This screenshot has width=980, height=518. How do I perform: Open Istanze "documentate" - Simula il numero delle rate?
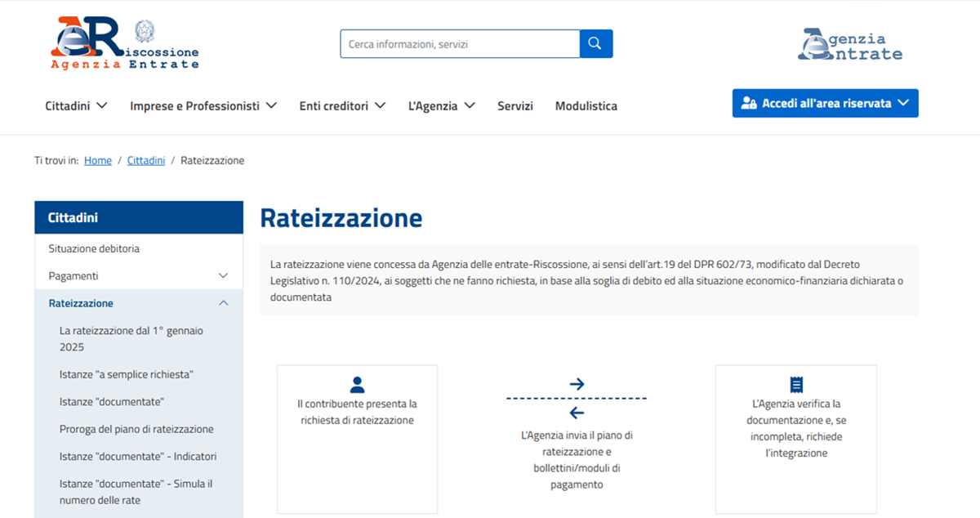tap(136, 492)
